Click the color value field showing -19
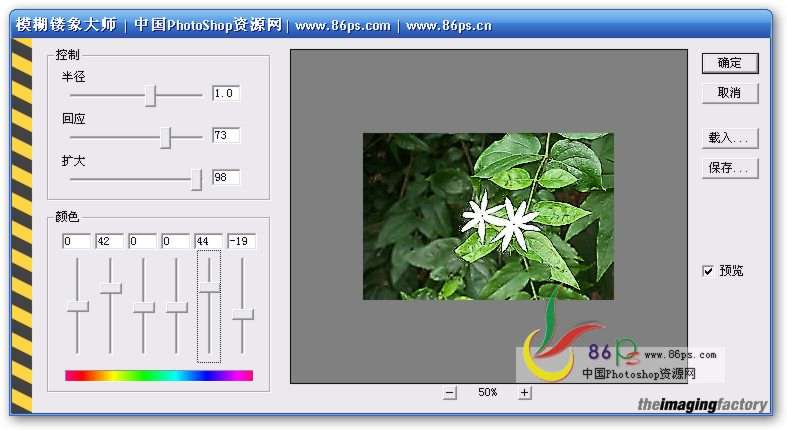This screenshot has height=430, width=787. pyautogui.click(x=241, y=241)
